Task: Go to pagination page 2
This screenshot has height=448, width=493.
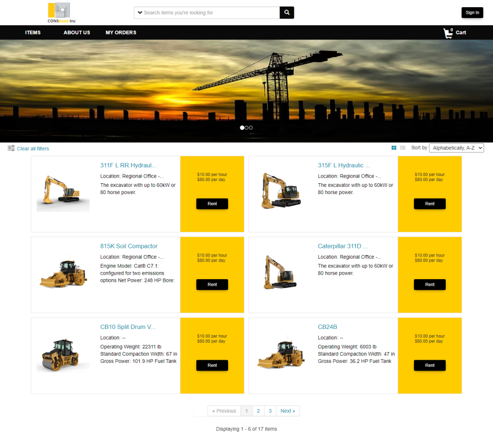Action: tap(258, 411)
